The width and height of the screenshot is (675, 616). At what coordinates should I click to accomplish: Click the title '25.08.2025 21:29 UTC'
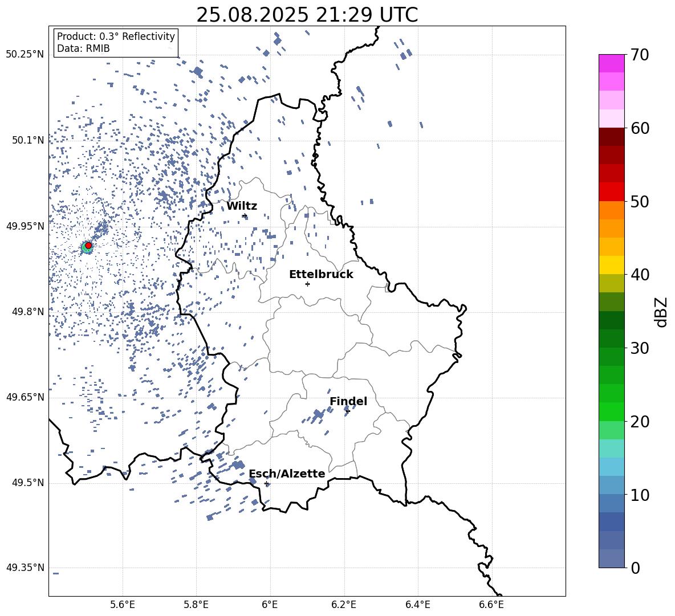tap(307, 15)
